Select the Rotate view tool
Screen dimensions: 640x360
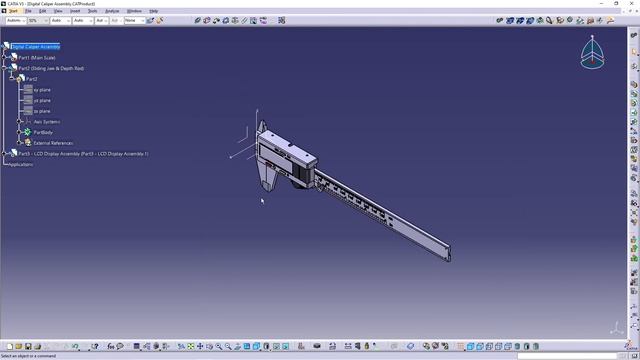(209, 346)
